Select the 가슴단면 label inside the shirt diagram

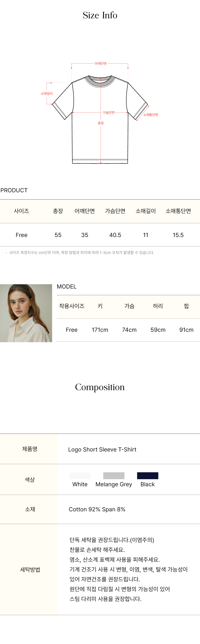click(x=108, y=112)
